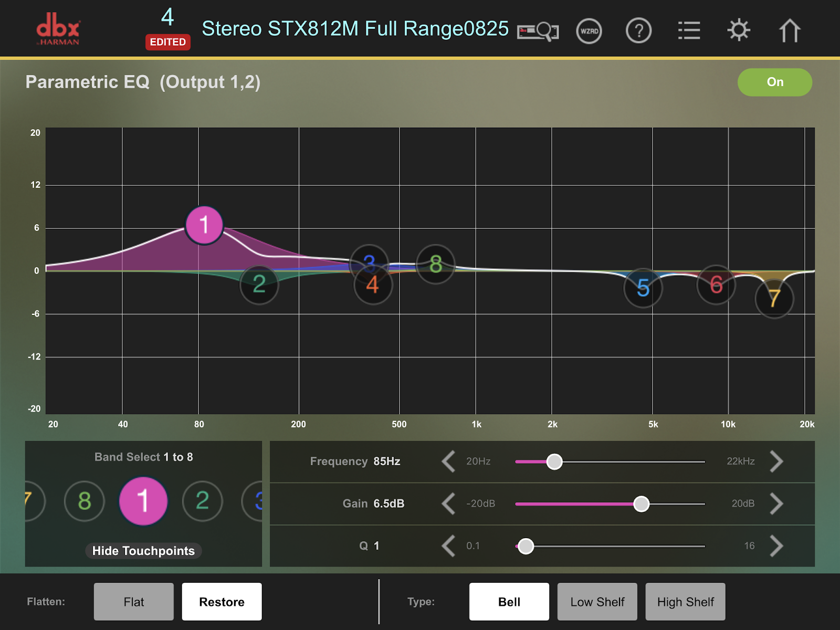The height and width of the screenshot is (630, 840).
Task: Set filter type to High Shelf
Action: point(686,602)
